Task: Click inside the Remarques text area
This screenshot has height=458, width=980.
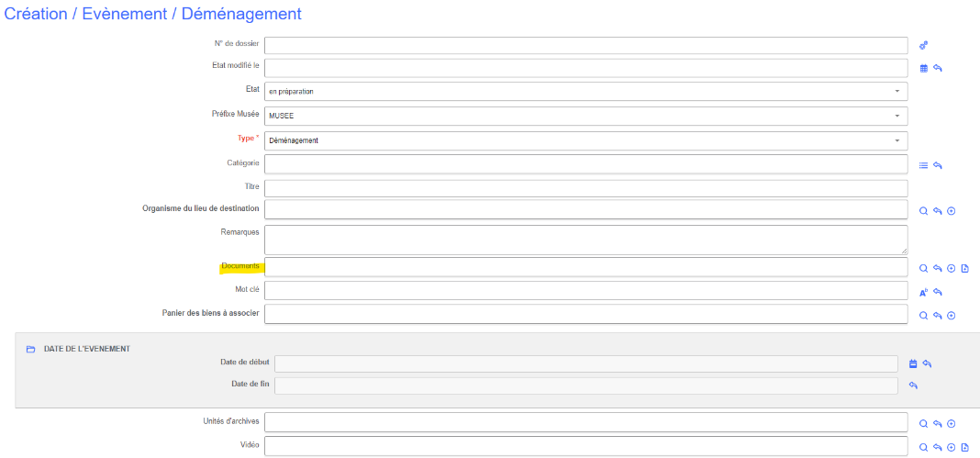Action: [x=585, y=240]
